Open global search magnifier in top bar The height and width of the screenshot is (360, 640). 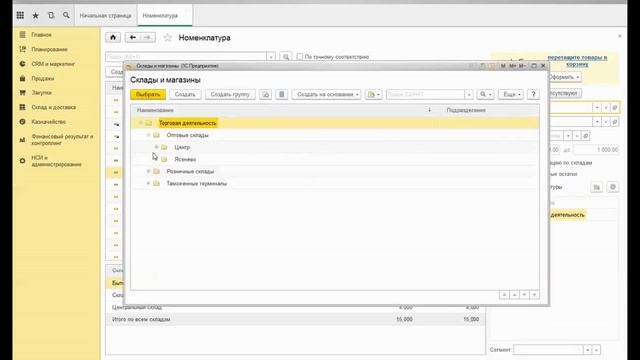click(x=66, y=16)
